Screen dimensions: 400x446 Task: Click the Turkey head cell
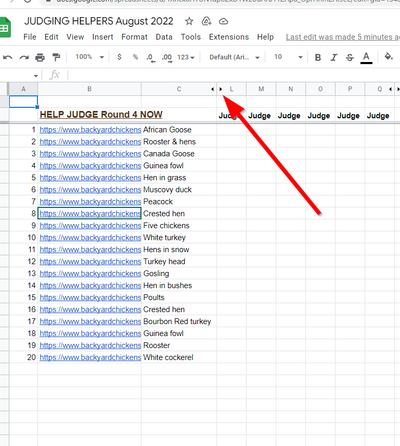click(179, 262)
